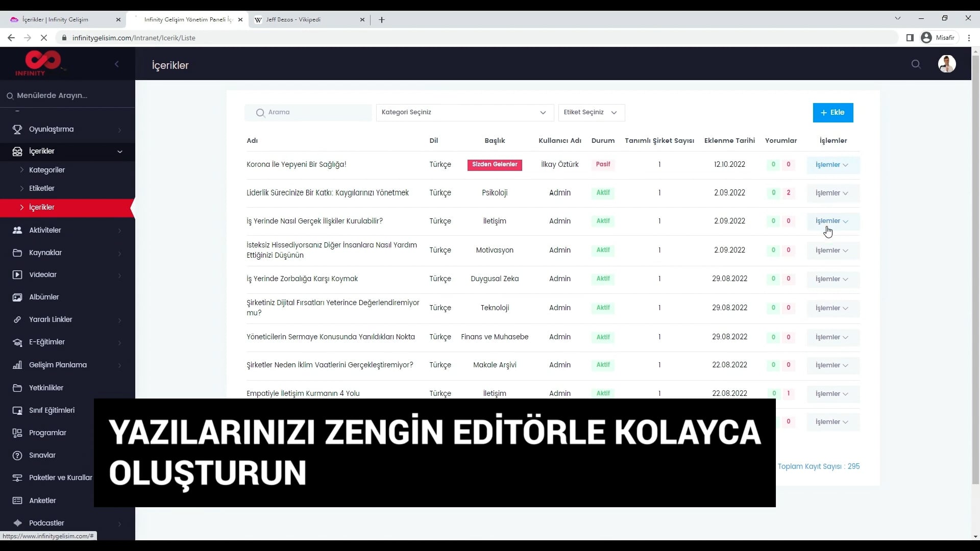Click the Pasif status badge on Korona row
Screen dimensions: 980x551
point(603,164)
